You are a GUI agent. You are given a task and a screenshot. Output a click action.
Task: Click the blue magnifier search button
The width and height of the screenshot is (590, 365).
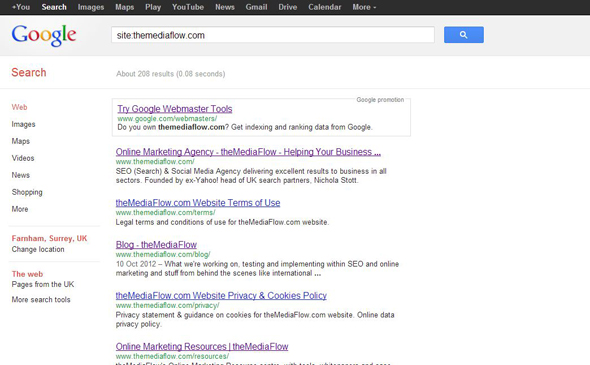tap(464, 35)
